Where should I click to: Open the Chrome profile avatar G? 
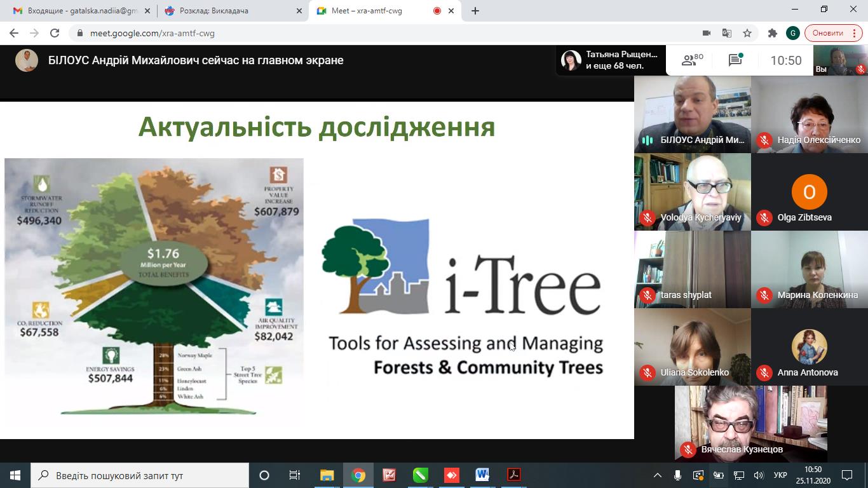pos(792,33)
